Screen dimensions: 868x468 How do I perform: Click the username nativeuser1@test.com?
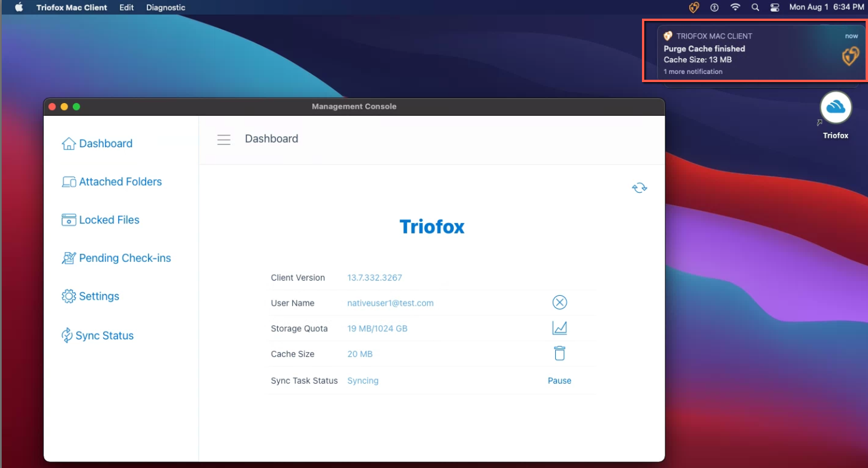tap(390, 303)
